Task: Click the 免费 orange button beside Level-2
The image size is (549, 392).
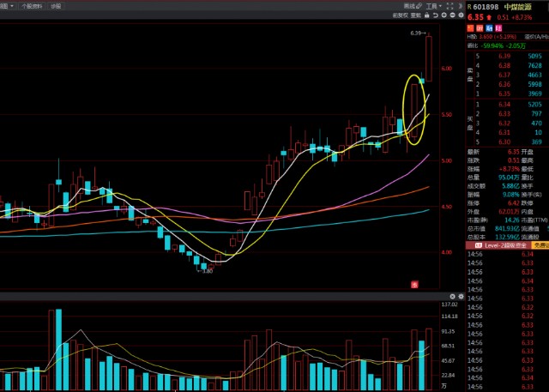Action: click(540, 244)
